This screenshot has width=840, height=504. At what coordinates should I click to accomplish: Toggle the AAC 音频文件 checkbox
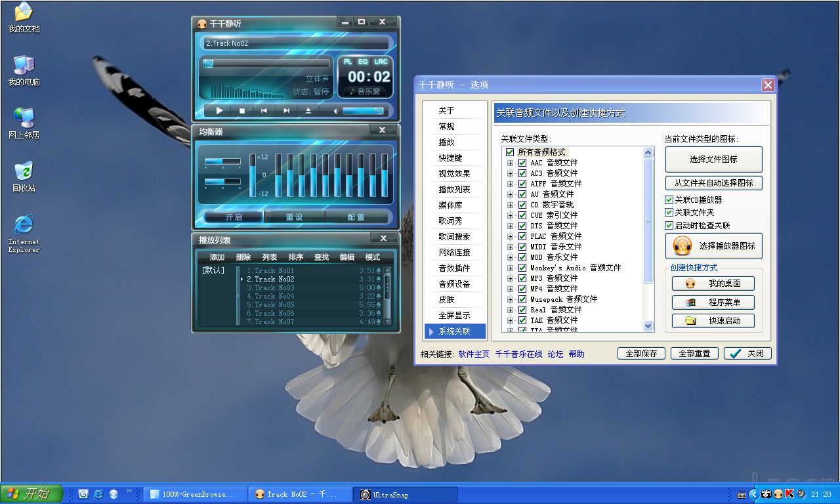point(522,163)
